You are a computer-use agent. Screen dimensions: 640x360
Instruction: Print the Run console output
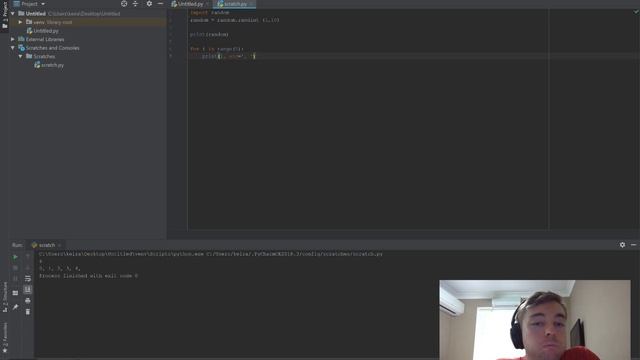pos(28,301)
